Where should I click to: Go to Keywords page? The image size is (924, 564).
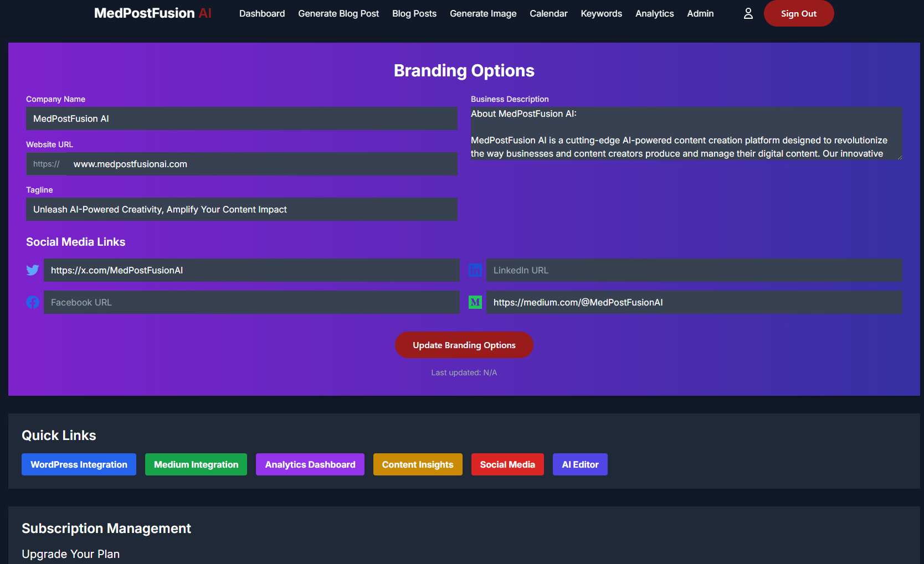(601, 13)
